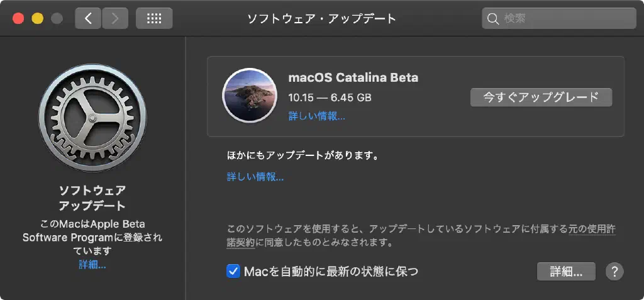This screenshot has width=644, height=300.
Task: Click the ソフトウェア・アップデート window title
Action: pyautogui.click(x=322, y=18)
